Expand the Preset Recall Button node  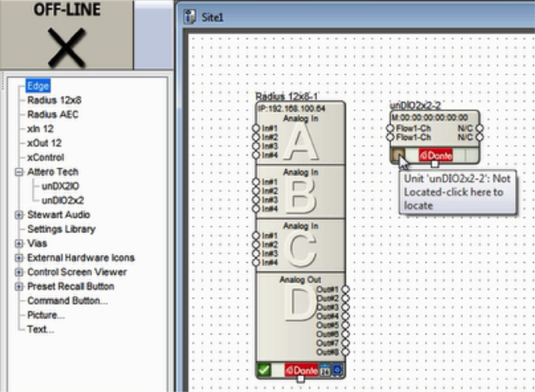[x=19, y=286]
